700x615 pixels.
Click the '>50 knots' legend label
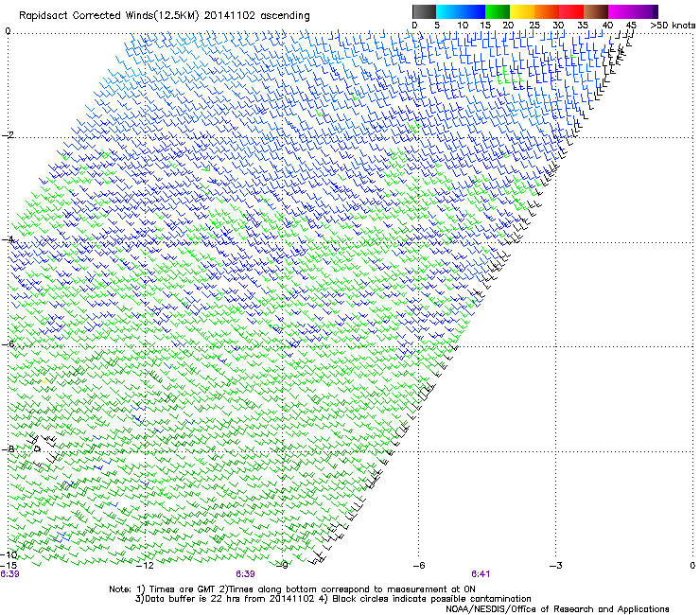(x=673, y=25)
